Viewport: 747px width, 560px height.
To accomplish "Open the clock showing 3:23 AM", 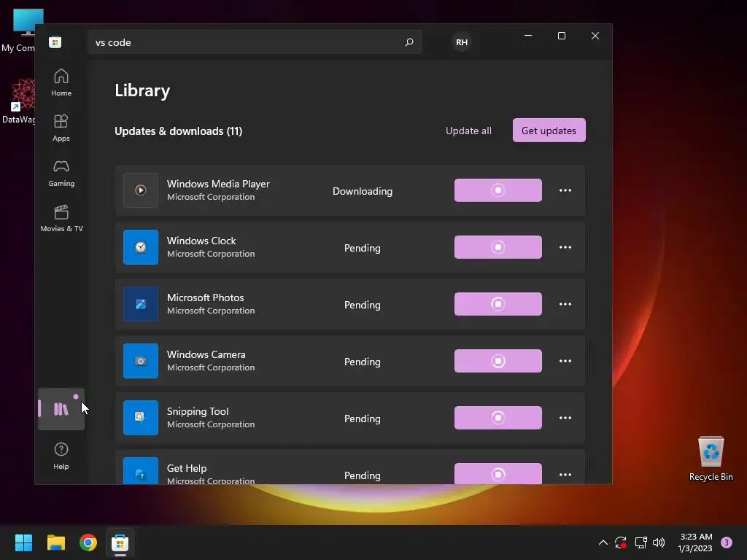I will click(x=695, y=542).
